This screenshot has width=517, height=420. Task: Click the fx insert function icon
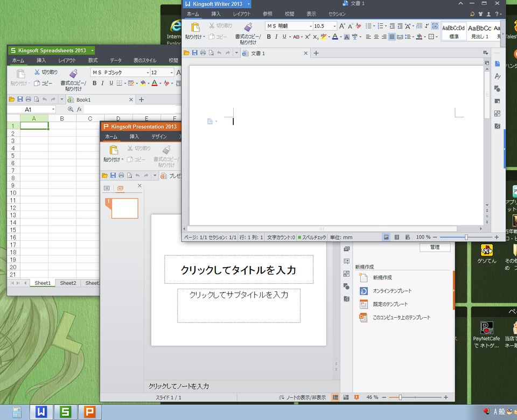tap(79, 109)
